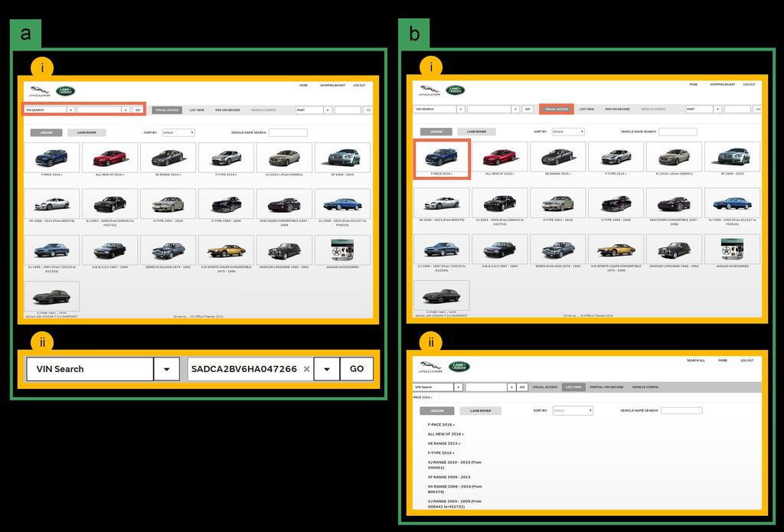Open 'XE RANGE 2015 »' in the panel b-ii list

click(x=444, y=443)
